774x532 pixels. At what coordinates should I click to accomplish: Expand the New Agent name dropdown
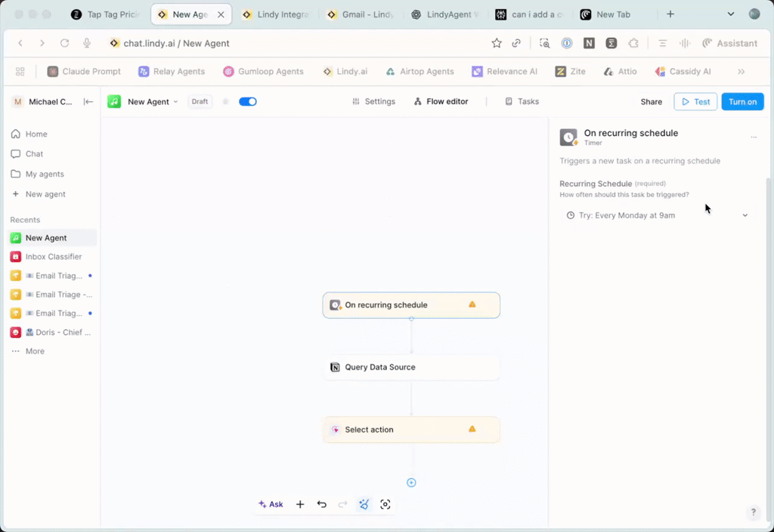pyautogui.click(x=176, y=102)
